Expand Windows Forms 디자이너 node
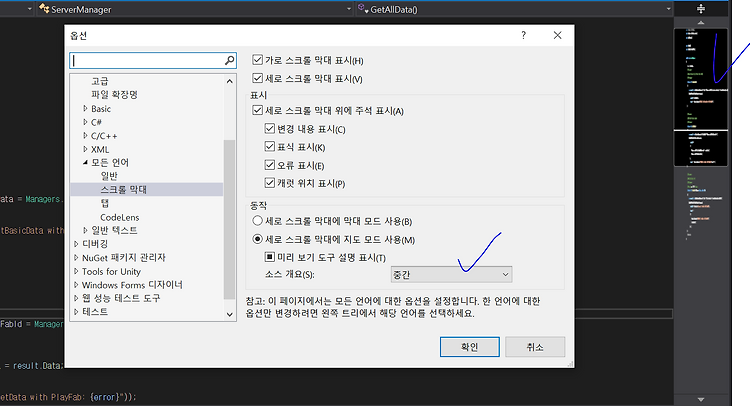The image size is (750, 406). 76,285
